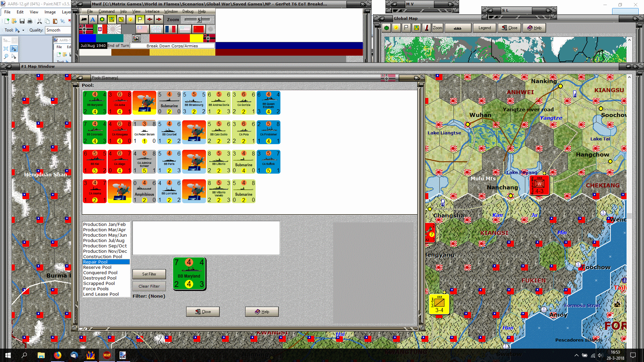Select the Italian flag button
Screen dimensions: 644x362
point(100,29)
